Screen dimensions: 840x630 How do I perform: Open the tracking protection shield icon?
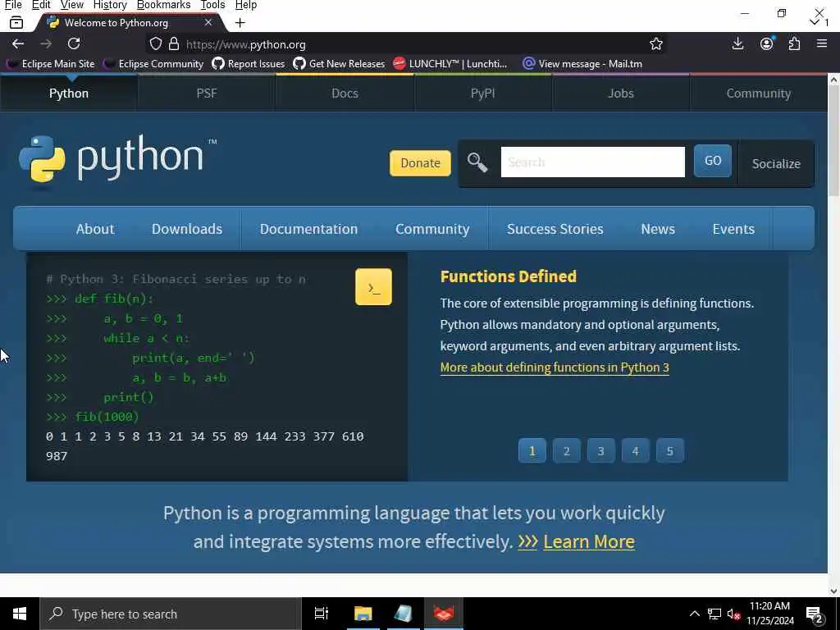point(155,44)
